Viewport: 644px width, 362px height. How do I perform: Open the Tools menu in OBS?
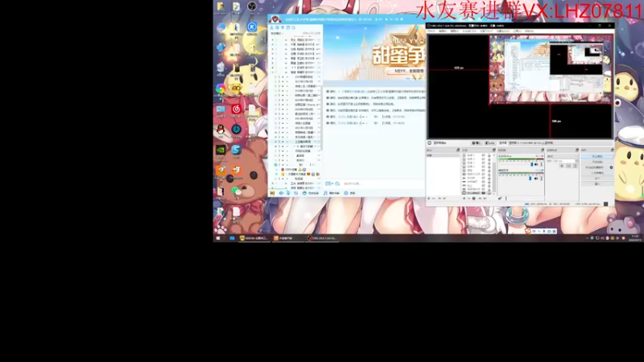518,31
